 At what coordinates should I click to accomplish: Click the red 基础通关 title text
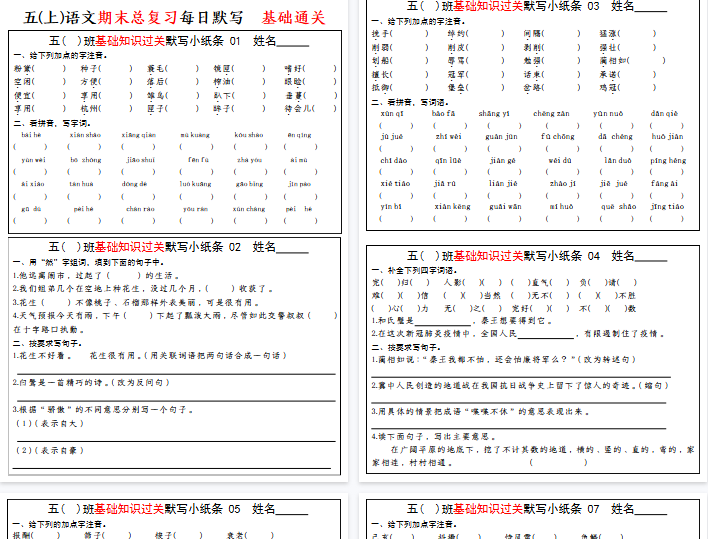point(293,18)
